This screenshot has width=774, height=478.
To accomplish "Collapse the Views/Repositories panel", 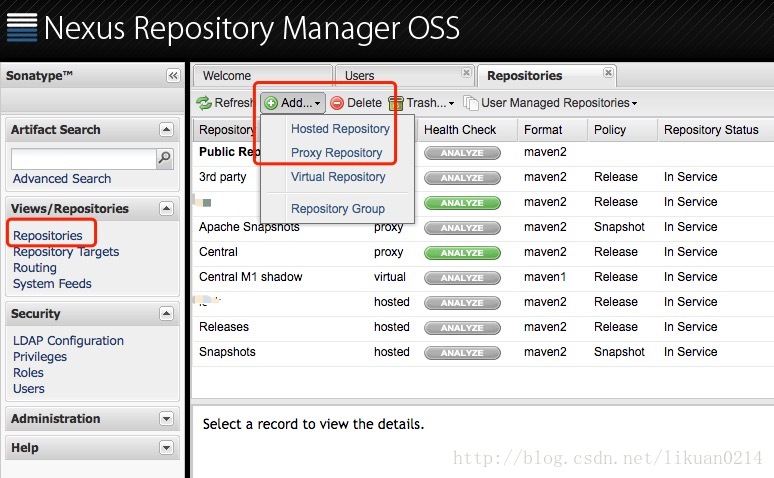I will pyautogui.click(x=166, y=208).
